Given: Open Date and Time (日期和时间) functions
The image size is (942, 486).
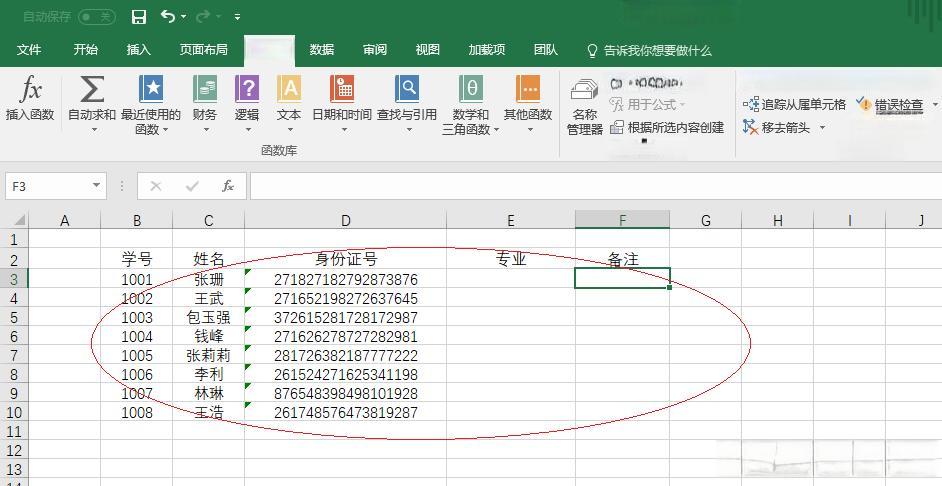Looking at the screenshot, I should coord(342,91).
